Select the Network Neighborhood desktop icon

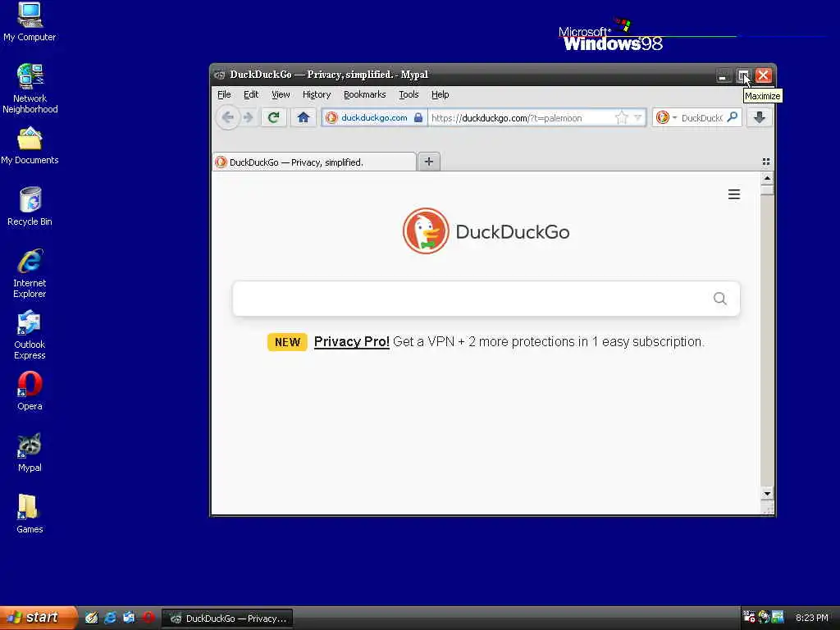point(30,89)
